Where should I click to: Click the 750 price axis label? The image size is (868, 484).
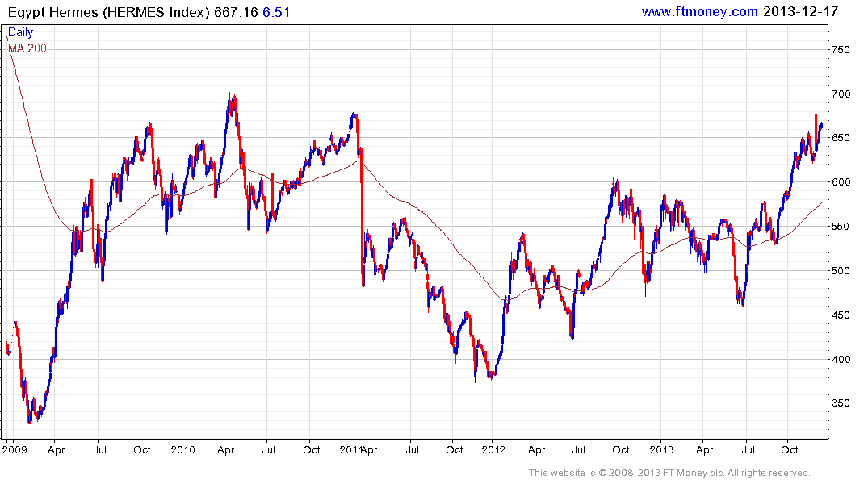pos(841,50)
